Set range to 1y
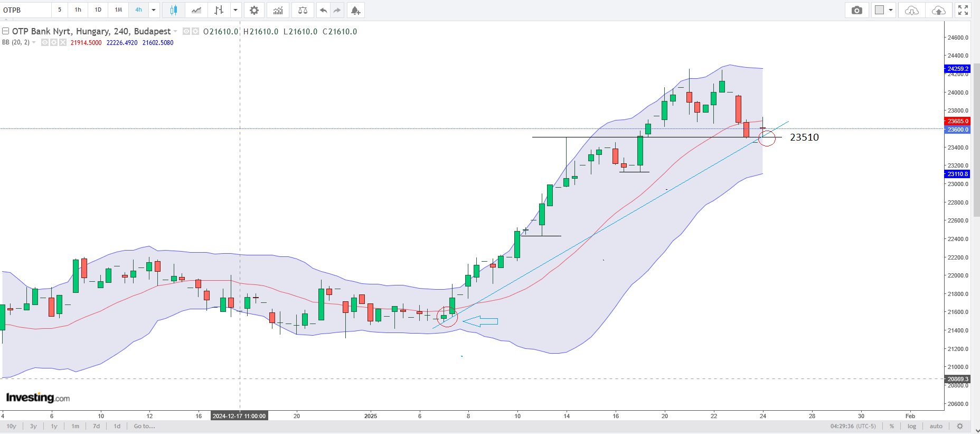Viewport: 980px width, 434px height. 54,426
